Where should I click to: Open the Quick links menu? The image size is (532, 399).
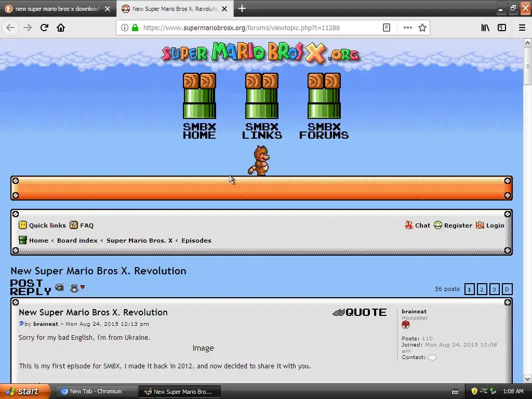coord(43,225)
